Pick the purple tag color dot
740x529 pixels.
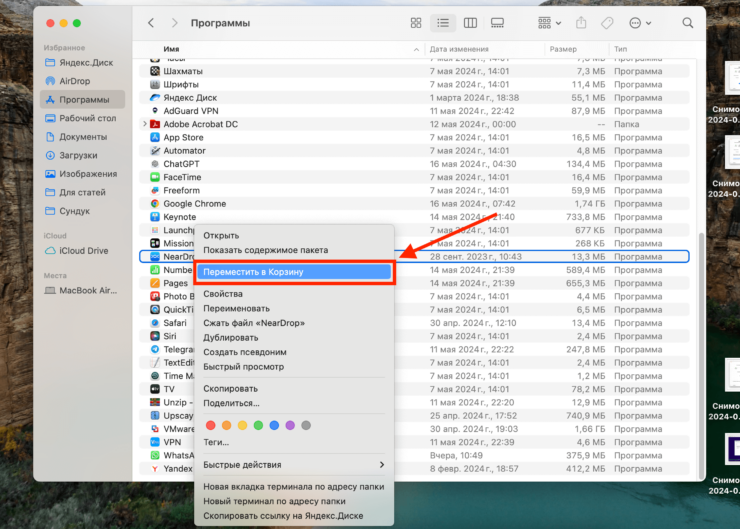pyautogui.click(x=290, y=425)
